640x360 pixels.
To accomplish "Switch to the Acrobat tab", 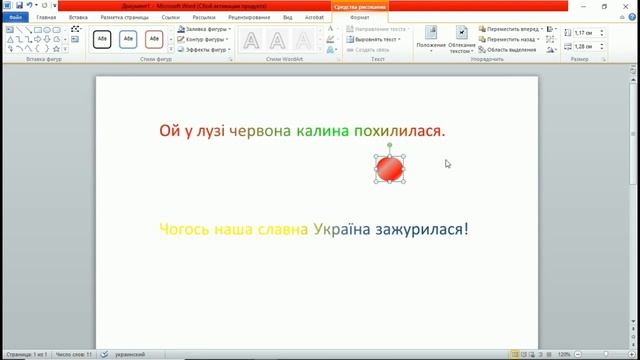I will tap(314, 18).
